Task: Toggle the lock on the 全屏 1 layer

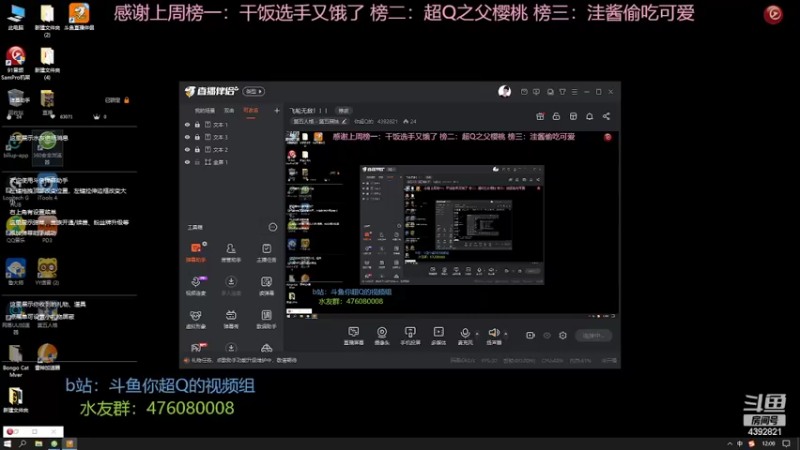Action: click(x=197, y=162)
